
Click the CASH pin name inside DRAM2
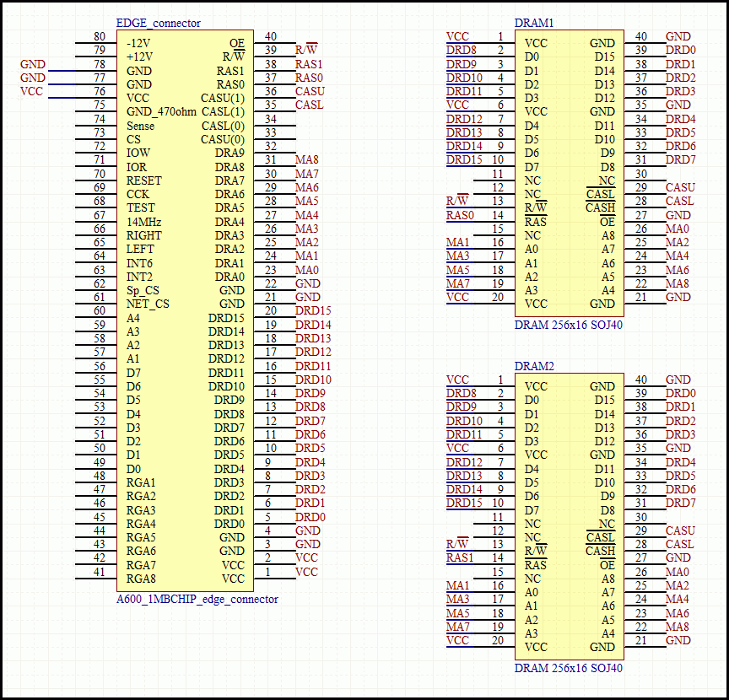tap(600, 552)
